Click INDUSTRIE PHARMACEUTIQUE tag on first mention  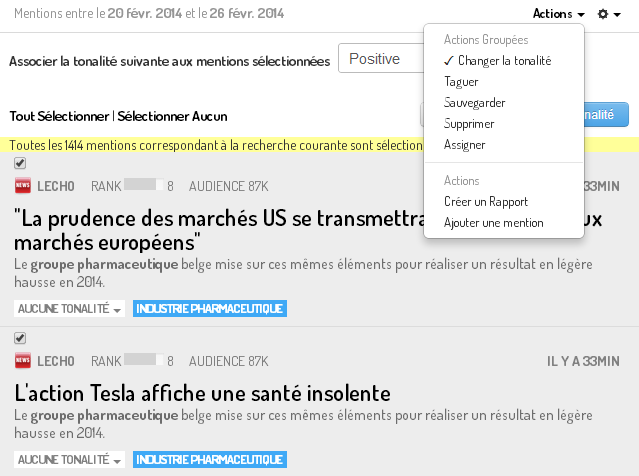210,309
